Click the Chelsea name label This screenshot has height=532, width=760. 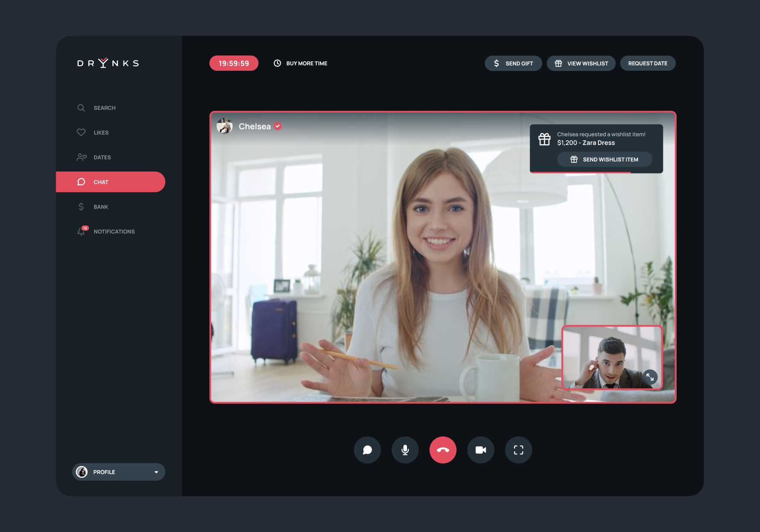pyautogui.click(x=254, y=127)
